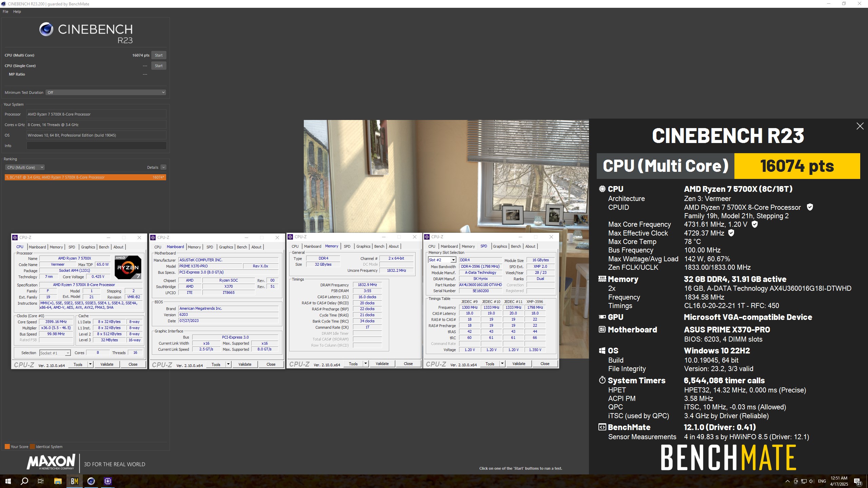Click the OS Windows icon in BenchMate

click(x=602, y=350)
